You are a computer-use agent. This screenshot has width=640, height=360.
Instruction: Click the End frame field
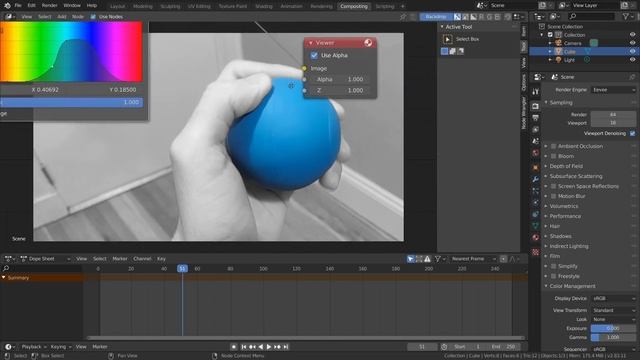(x=504, y=347)
